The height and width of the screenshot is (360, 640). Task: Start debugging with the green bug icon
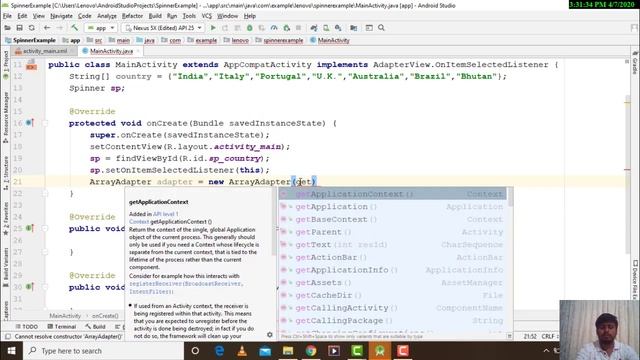coord(249,28)
